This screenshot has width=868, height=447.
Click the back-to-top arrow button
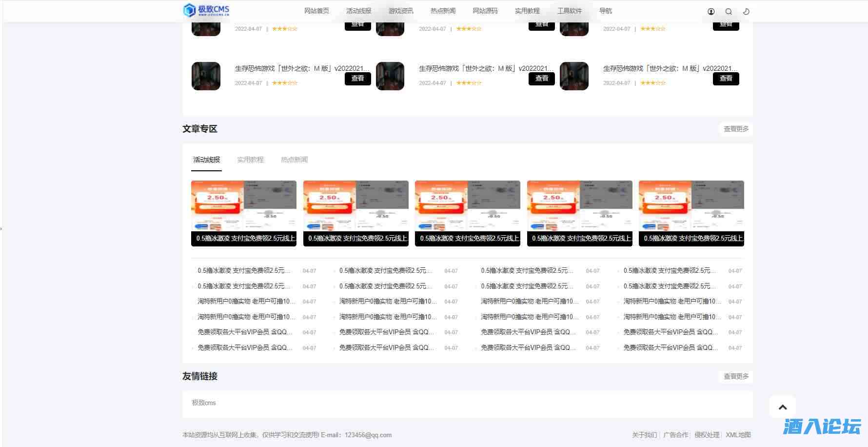point(783,407)
